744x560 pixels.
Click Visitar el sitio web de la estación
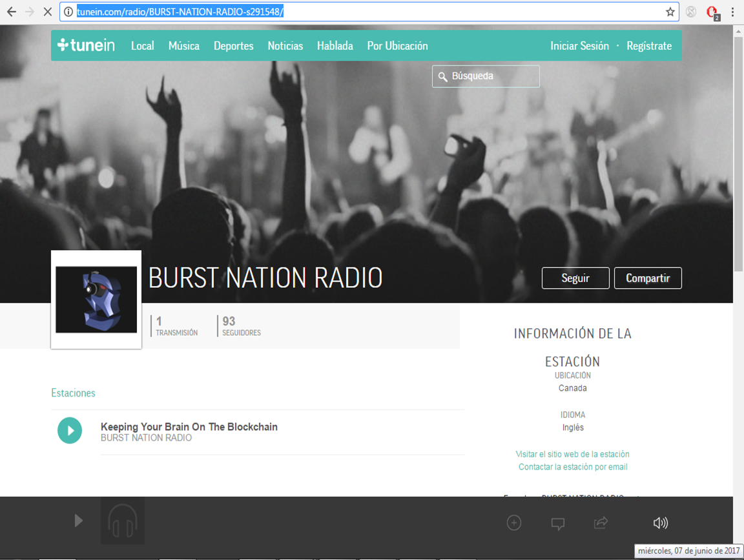tap(573, 454)
